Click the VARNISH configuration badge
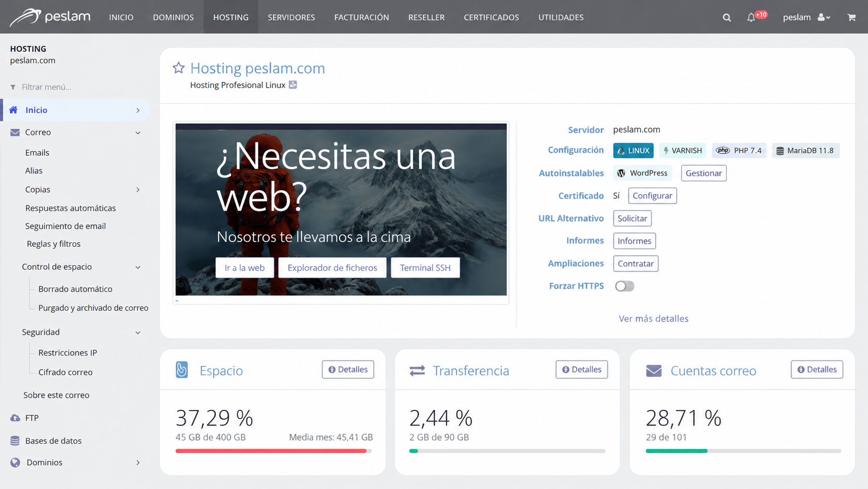 pyautogui.click(x=683, y=151)
